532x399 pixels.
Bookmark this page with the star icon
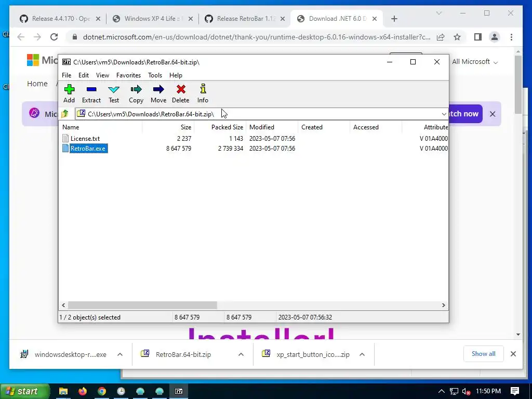coord(457,37)
